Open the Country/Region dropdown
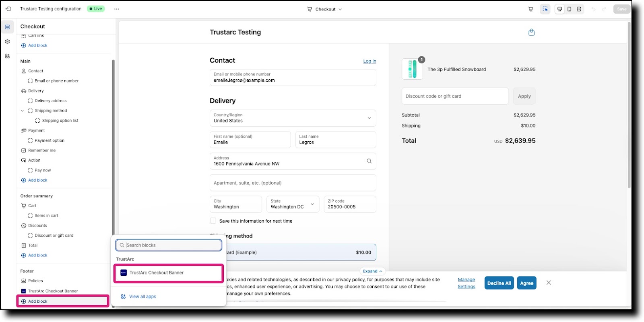Viewport: 644px width, 322px height. click(293, 118)
